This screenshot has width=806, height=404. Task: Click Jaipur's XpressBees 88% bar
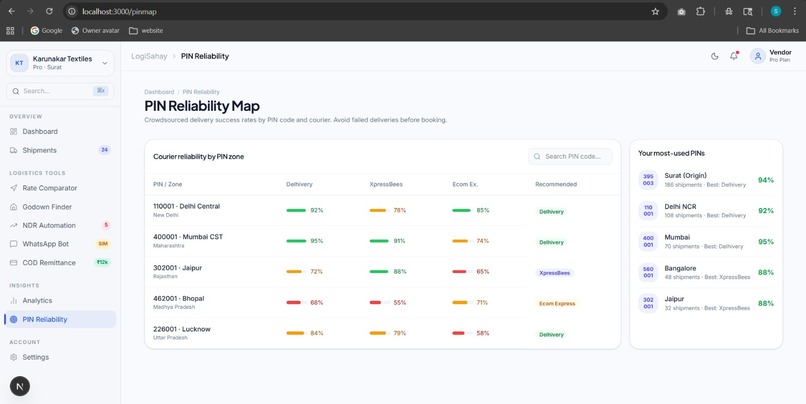coord(379,272)
